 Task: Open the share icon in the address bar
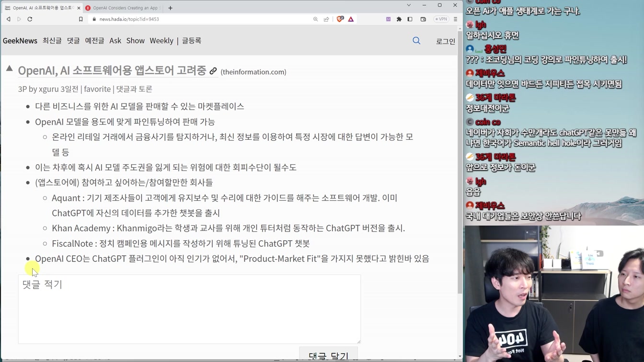tap(326, 19)
